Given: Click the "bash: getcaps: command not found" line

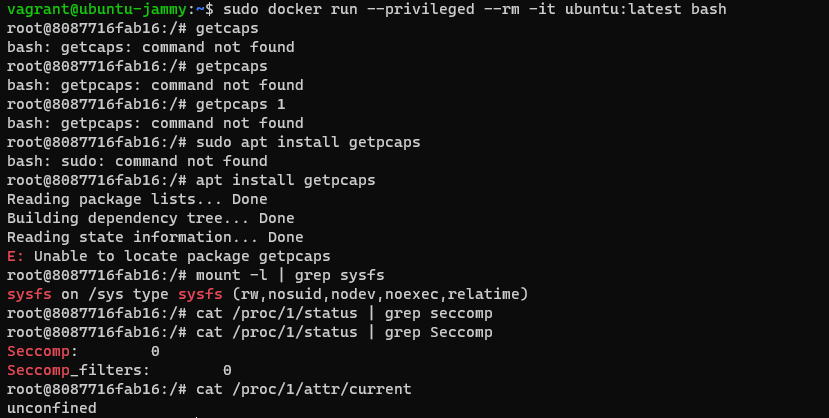Looking at the screenshot, I should point(150,47).
